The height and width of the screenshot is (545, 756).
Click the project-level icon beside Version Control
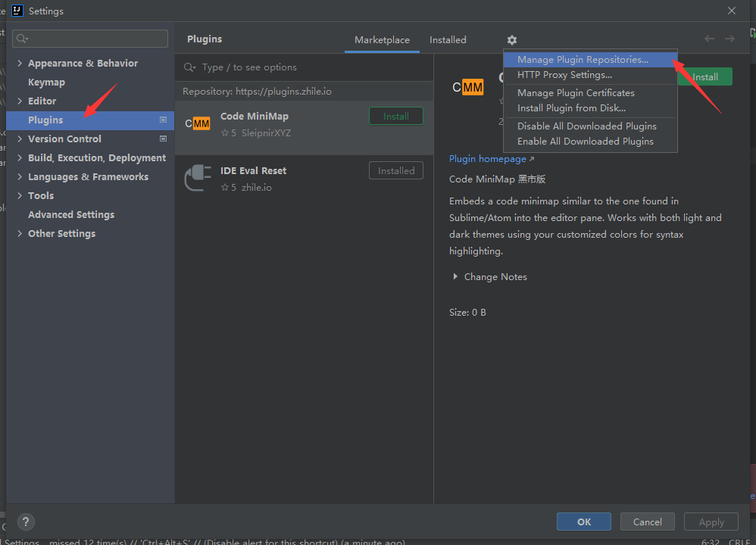163,139
